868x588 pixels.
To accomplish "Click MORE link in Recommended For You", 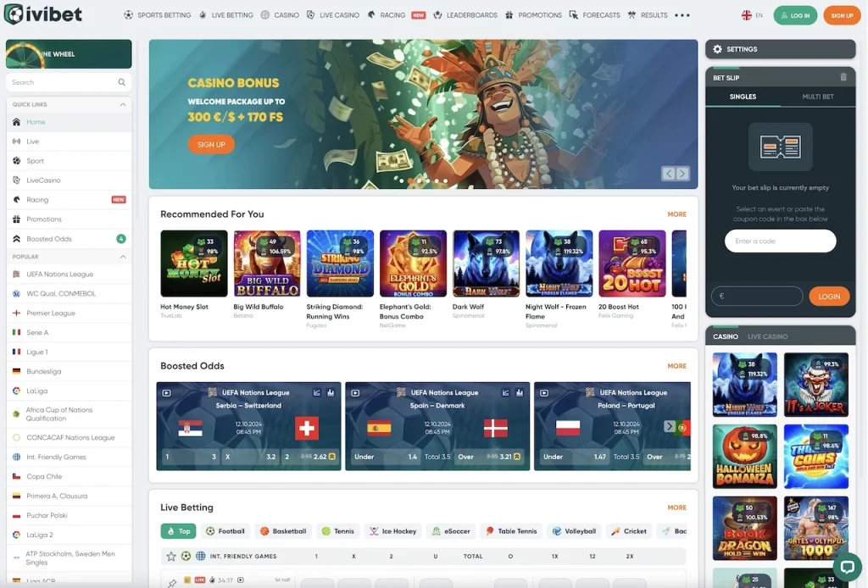I will [x=676, y=214].
